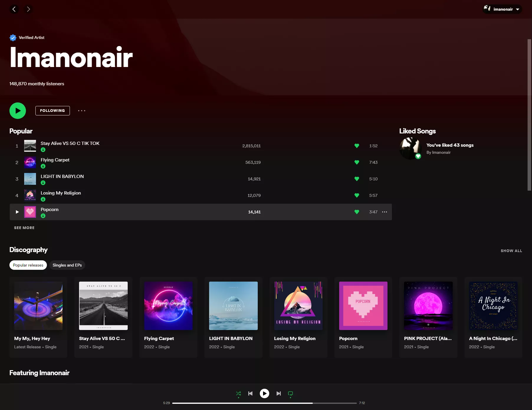Go back with the left arrow
The width and height of the screenshot is (532, 410).
[14, 9]
